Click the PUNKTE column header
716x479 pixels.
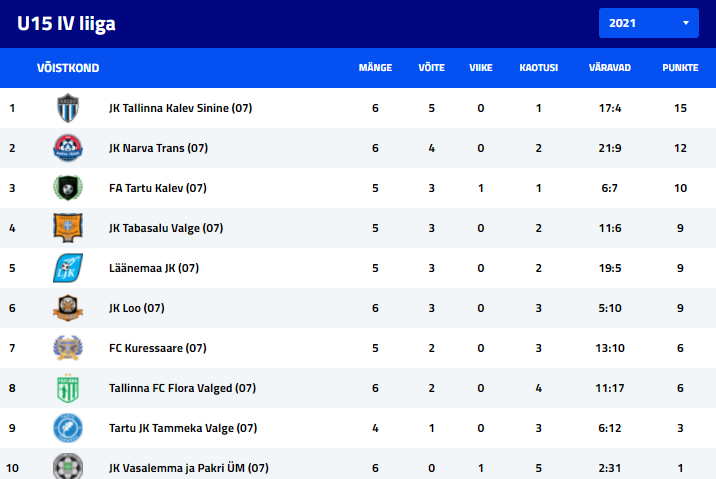680,68
